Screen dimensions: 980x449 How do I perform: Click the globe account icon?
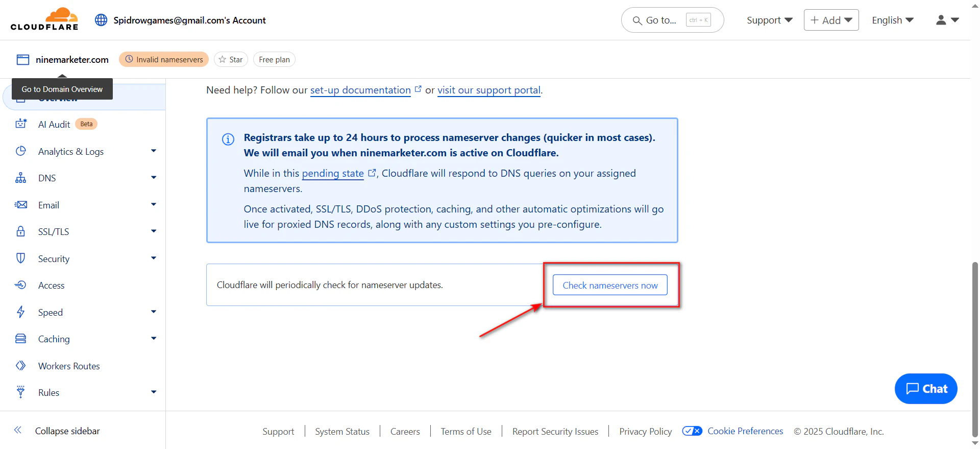(101, 20)
